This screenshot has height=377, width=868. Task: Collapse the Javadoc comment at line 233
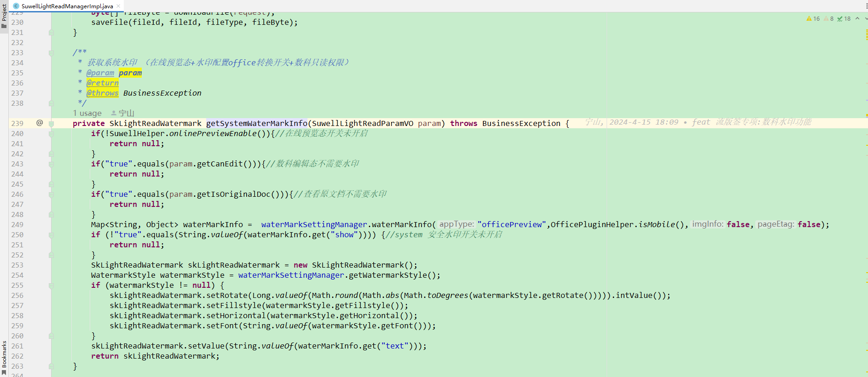[x=51, y=53]
